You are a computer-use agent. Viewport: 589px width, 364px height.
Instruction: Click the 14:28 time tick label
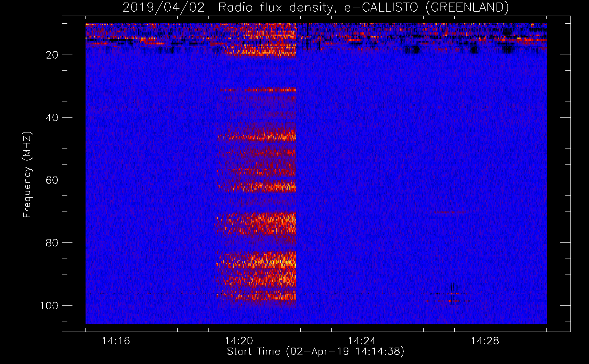coord(485,341)
